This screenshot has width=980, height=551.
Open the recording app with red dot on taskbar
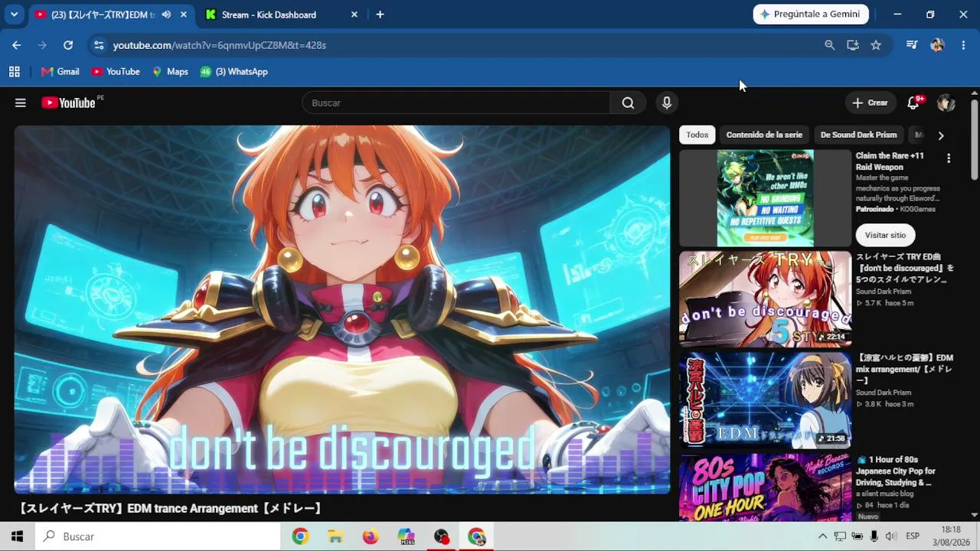(x=442, y=536)
